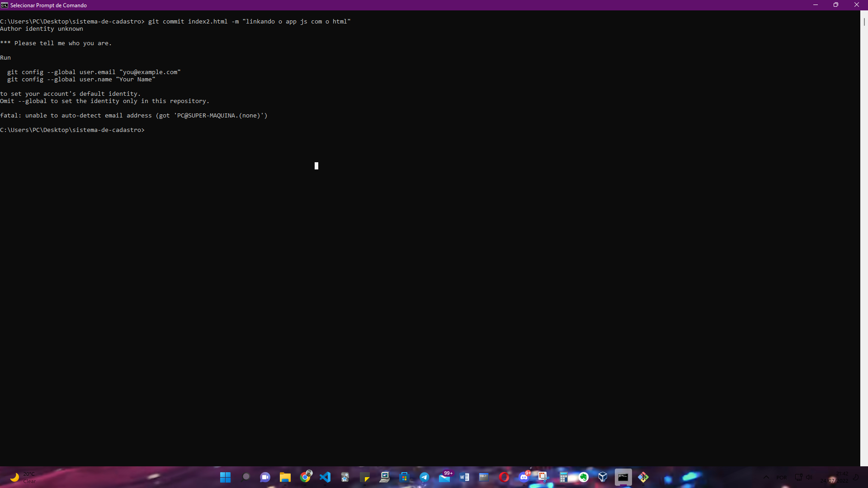The width and height of the screenshot is (868, 488).
Task: Open the Windows Start menu
Action: [225, 477]
